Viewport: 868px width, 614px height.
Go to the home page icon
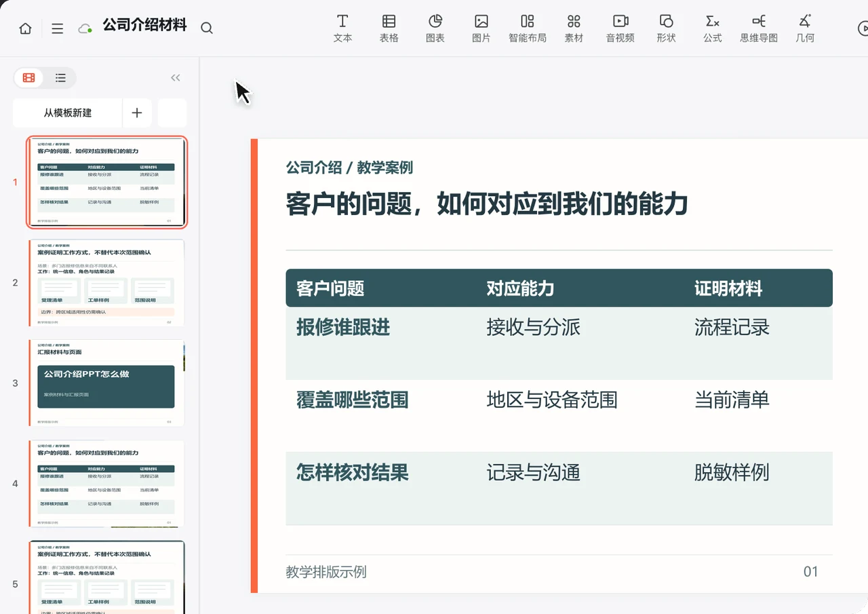pos(25,28)
